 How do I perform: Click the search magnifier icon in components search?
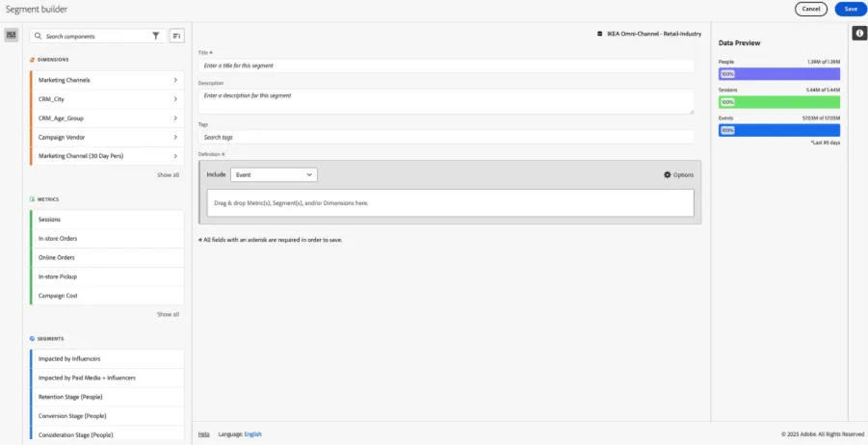pos(38,36)
